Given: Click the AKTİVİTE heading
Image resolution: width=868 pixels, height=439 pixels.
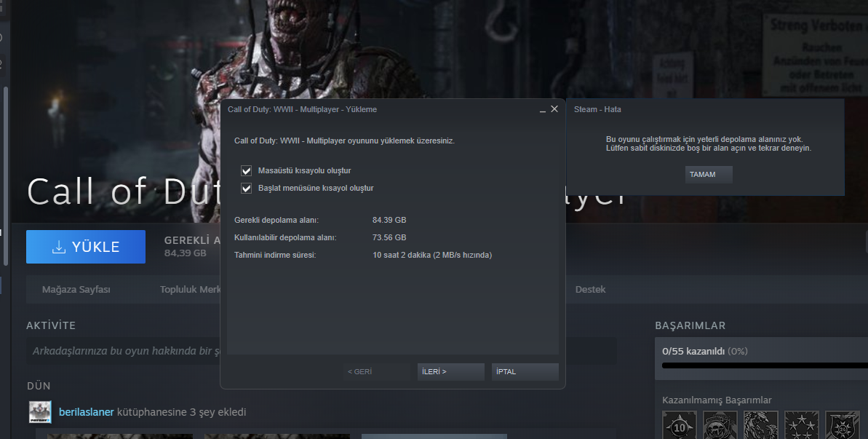Looking at the screenshot, I should click(x=51, y=325).
